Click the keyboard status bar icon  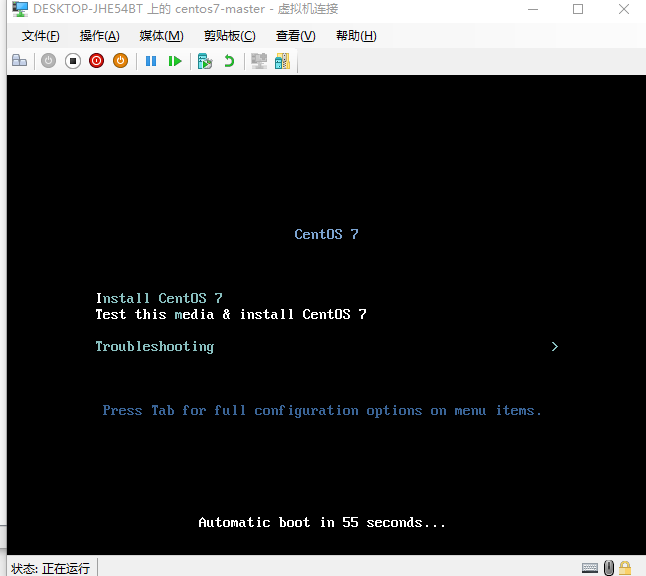(x=590, y=568)
